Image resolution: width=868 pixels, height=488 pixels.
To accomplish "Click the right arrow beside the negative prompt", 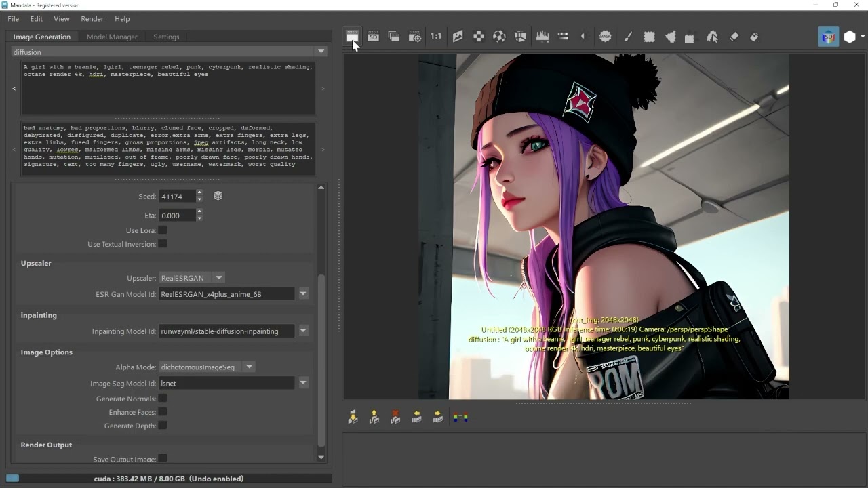I will tap(323, 150).
